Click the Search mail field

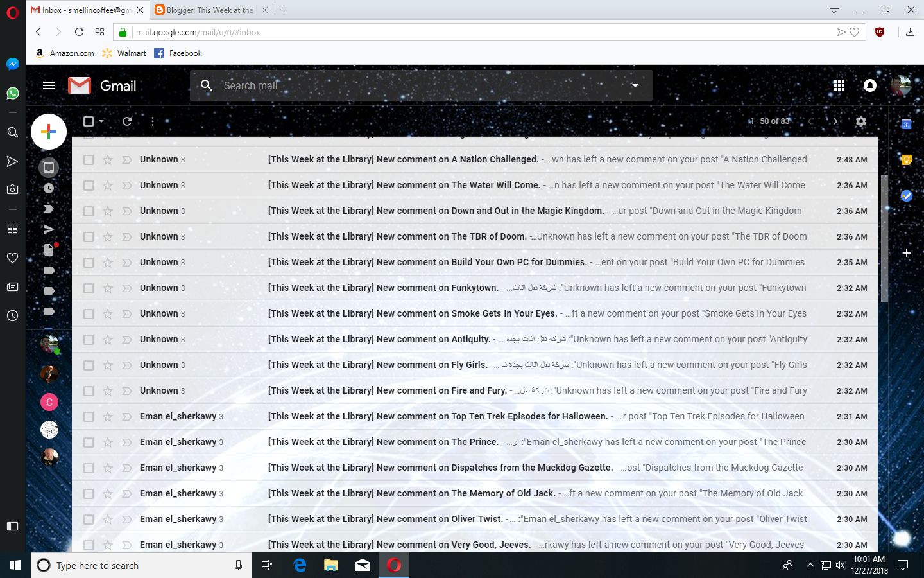click(x=411, y=85)
